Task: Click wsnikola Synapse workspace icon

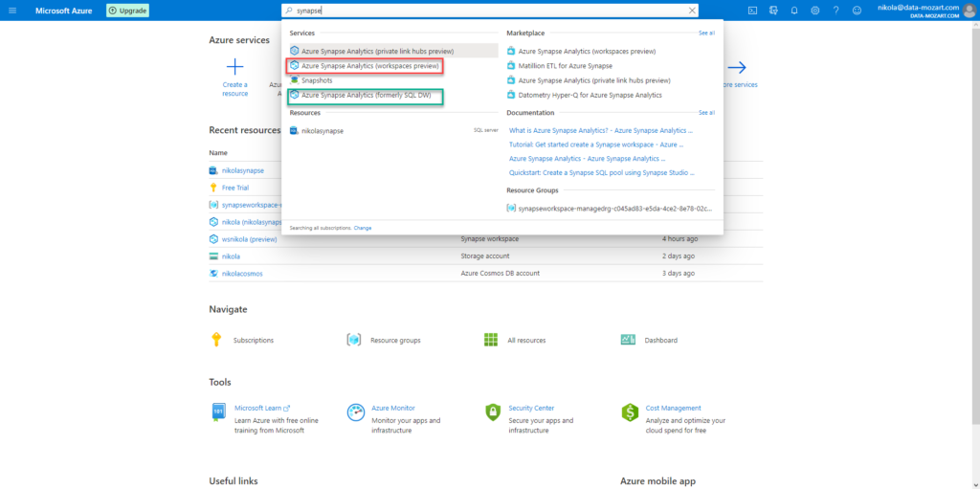Action: pyautogui.click(x=213, y=239)
